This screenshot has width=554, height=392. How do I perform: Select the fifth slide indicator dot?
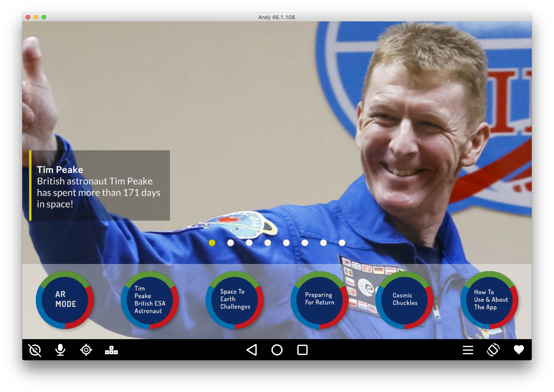(286, 243)
